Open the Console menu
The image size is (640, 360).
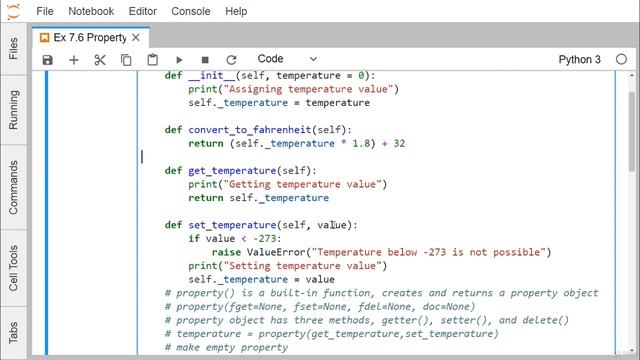[191, 11]
